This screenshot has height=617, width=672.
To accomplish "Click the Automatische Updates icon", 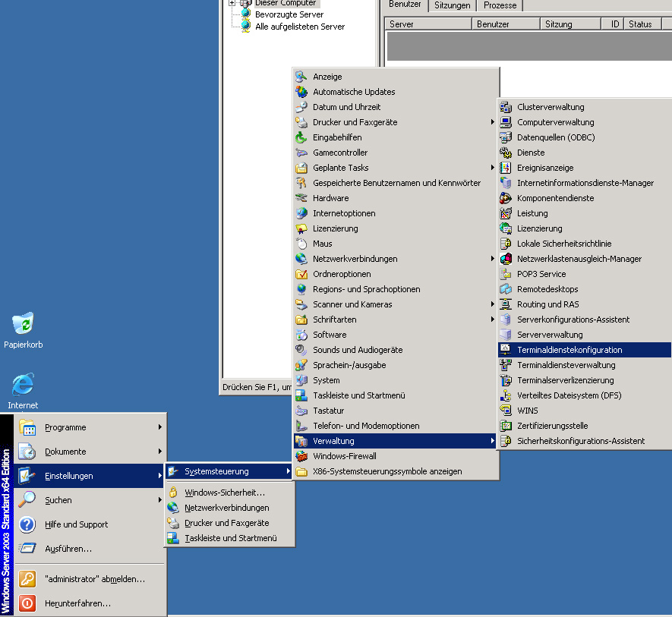I will [301, 92].
